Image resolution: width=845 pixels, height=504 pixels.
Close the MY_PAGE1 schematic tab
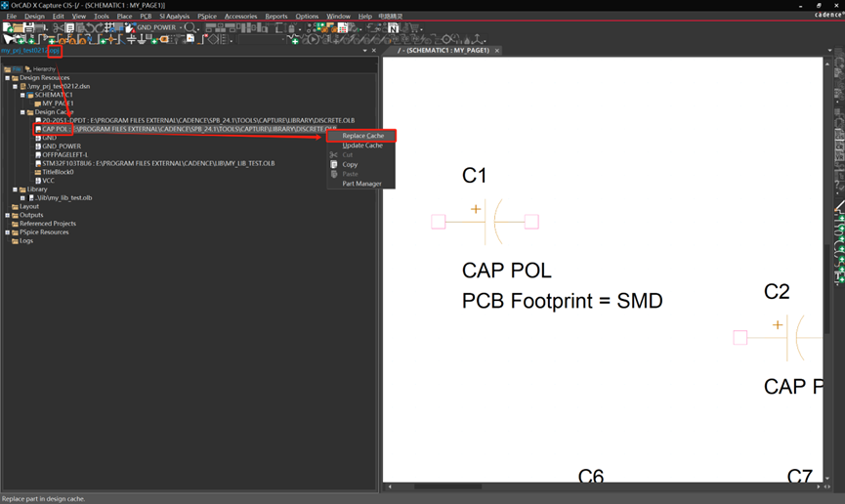click(497, 50)
